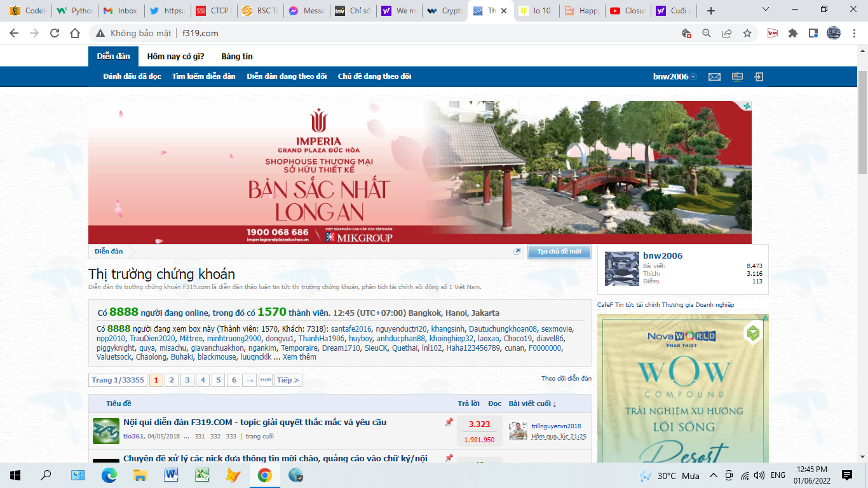The height and width of the screenshot is (488, 868).
Task: Click the alerts board icon next to the envelope
Action: click(x=737, y=77)
